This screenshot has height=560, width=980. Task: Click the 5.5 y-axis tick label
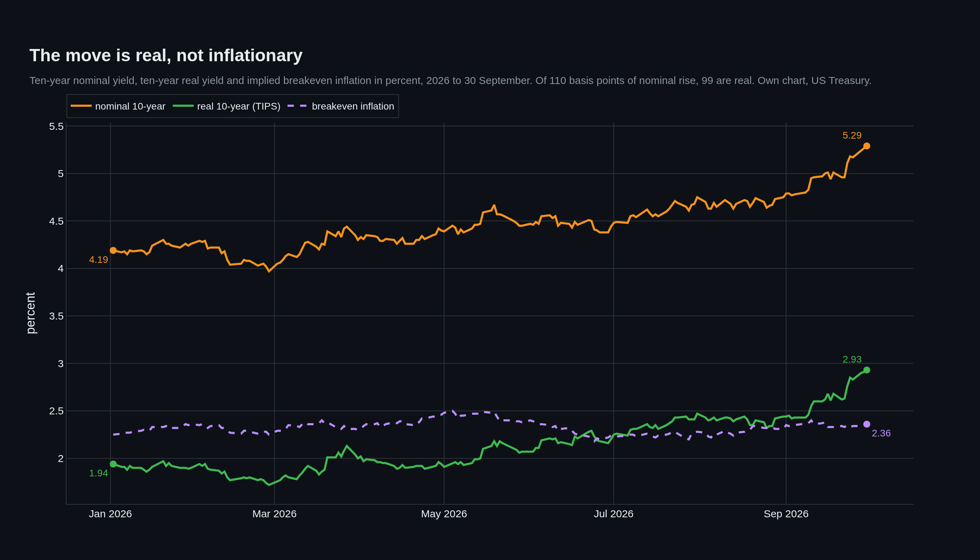(56, 126)
